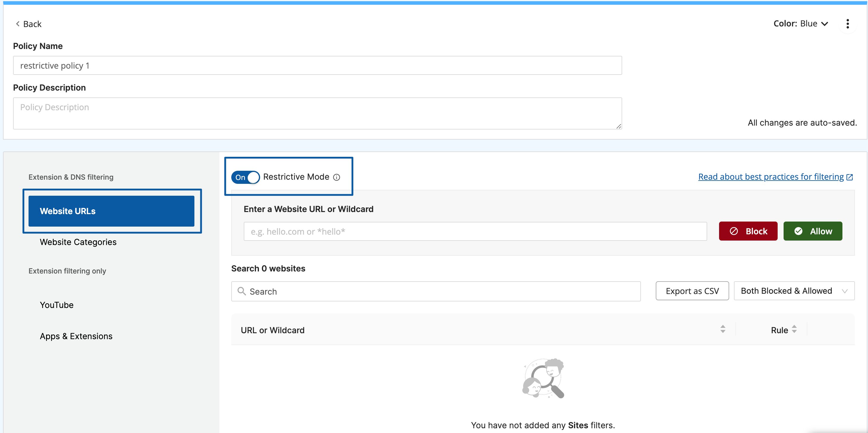Go to Apps & Extensions section

tap(76, 336)
